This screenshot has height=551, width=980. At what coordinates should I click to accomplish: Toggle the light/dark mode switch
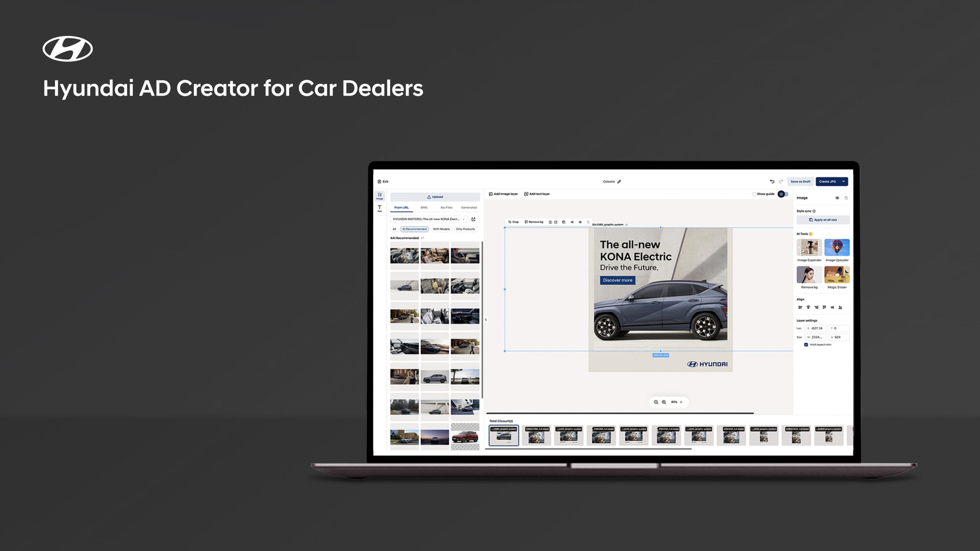tap(783, 194)
